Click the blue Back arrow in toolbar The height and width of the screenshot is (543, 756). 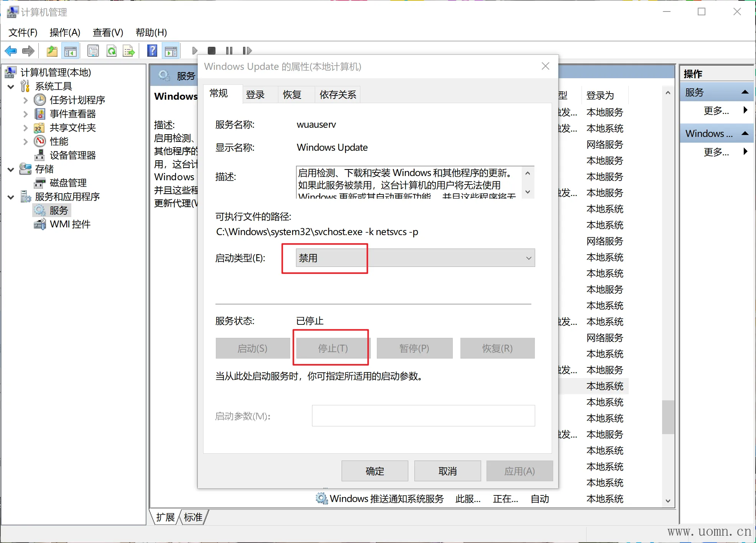tap(11, 51)
